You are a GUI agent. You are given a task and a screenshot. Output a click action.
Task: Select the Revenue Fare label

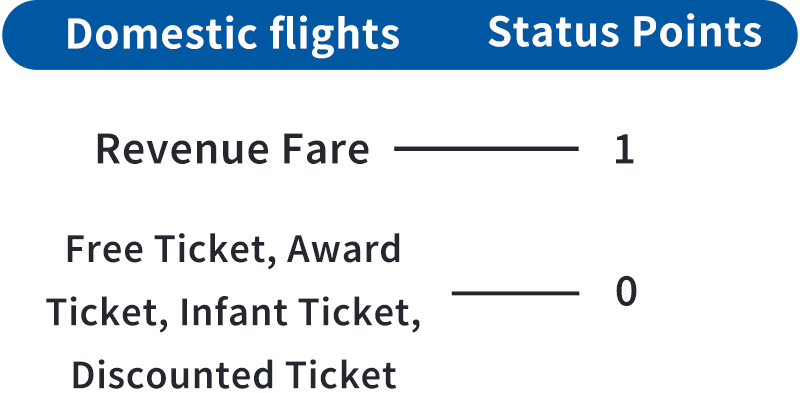click(233, 150)
